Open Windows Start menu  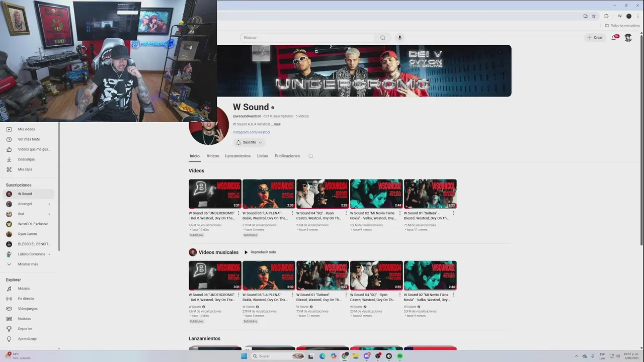pos(244,356)
